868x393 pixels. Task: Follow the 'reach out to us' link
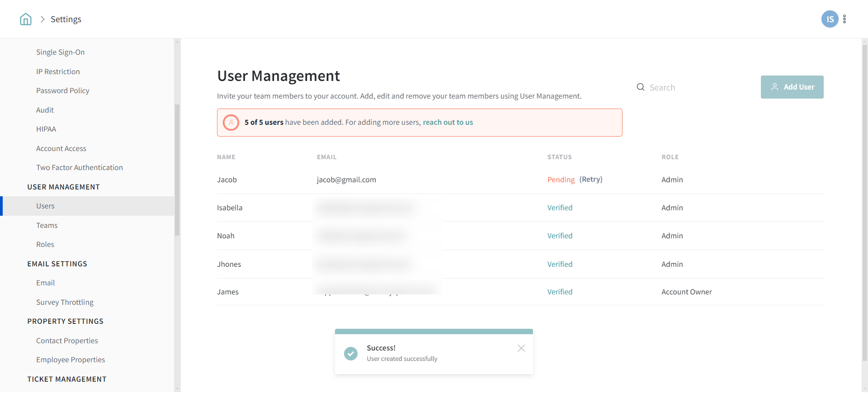[x=448, y=123]
